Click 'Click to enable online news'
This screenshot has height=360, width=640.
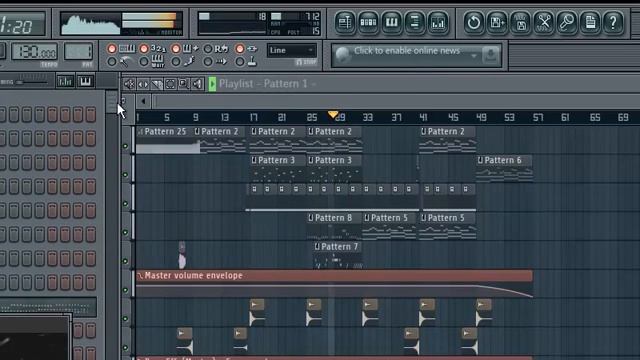(x=407, y=51)
